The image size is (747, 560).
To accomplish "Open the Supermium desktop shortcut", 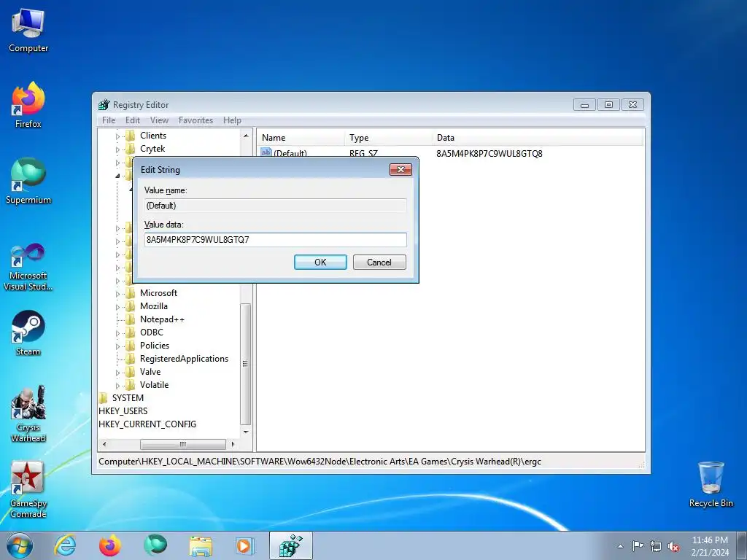I will 28,181.
